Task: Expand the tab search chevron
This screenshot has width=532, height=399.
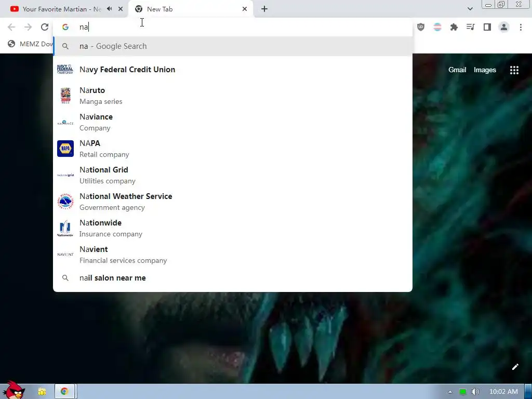Action: point(470,9)
